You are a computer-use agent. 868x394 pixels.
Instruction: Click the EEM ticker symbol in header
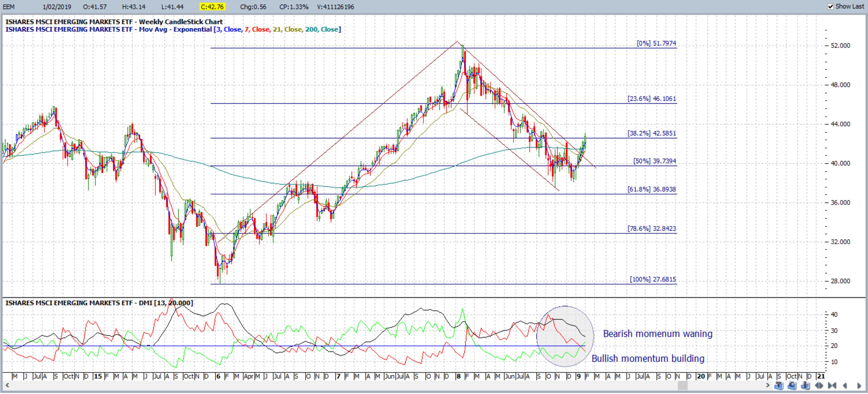9,7
